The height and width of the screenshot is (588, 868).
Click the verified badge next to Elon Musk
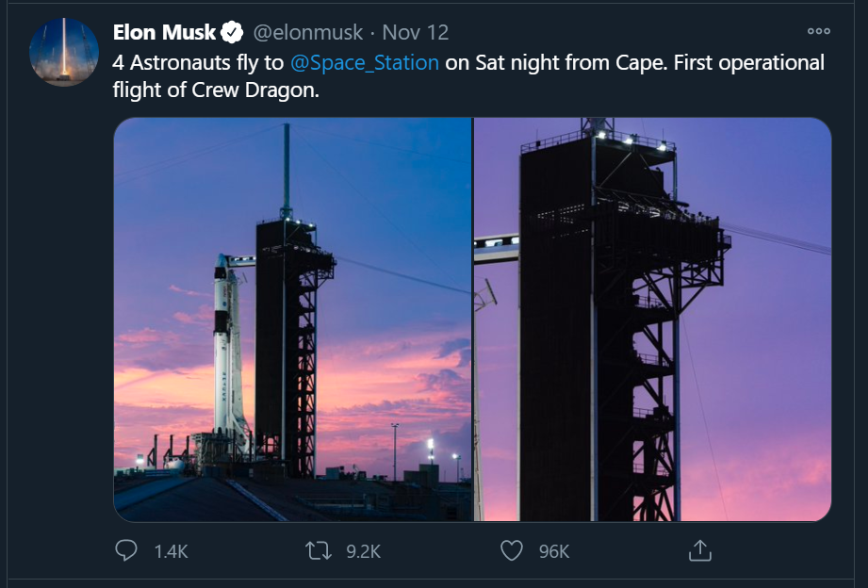[232, 33]
